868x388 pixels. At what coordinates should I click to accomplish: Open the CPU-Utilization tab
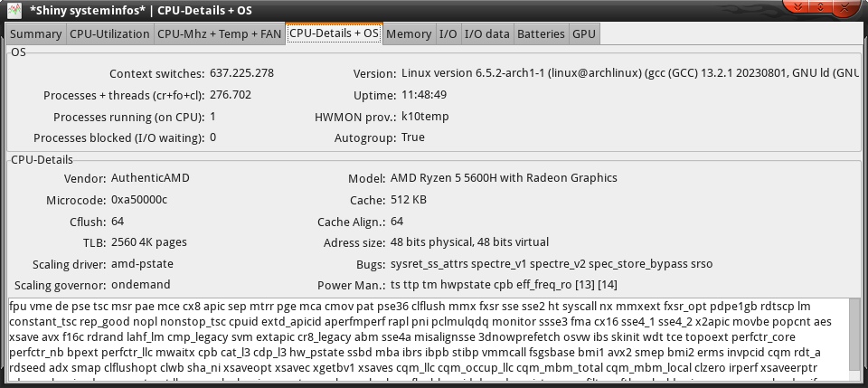pos(109,33)
